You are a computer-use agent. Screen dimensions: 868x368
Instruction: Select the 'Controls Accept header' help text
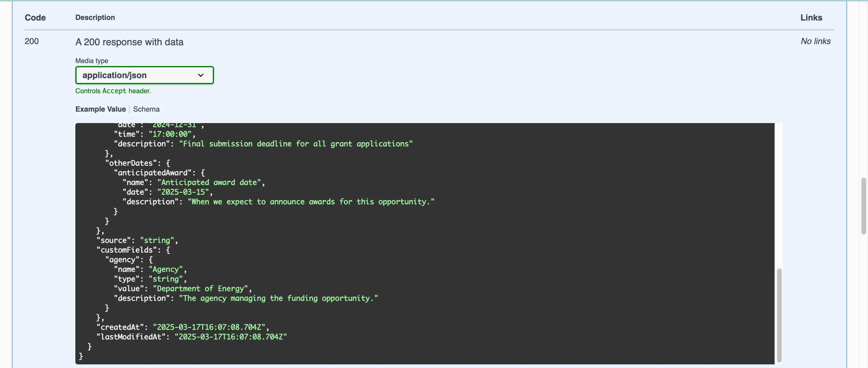point(113,91)
